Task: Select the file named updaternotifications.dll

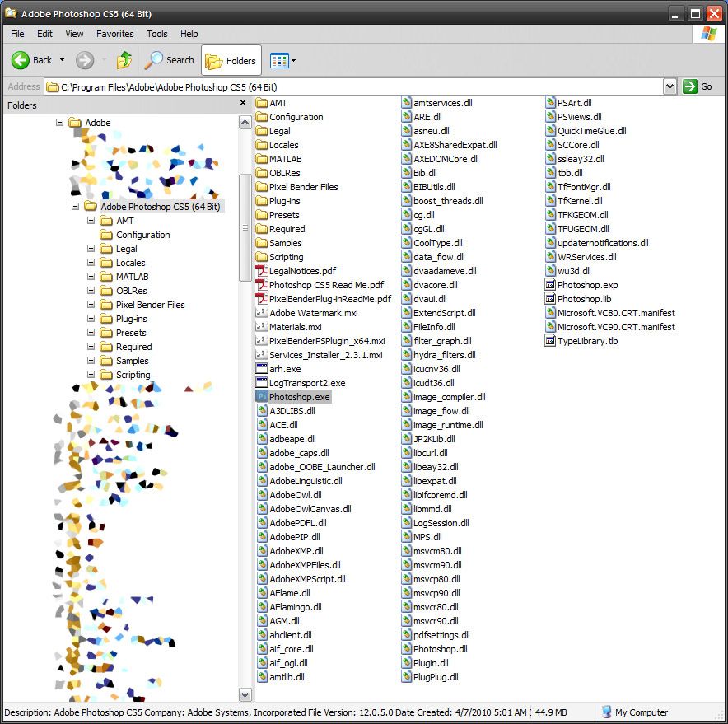Action: pyautogui.click(x=603, y=243)
